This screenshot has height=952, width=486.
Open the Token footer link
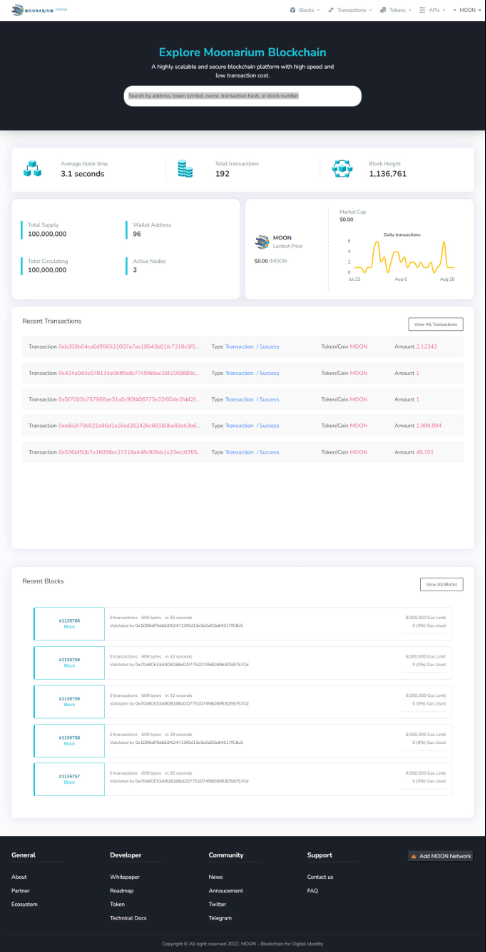click(x=117, y=904)
